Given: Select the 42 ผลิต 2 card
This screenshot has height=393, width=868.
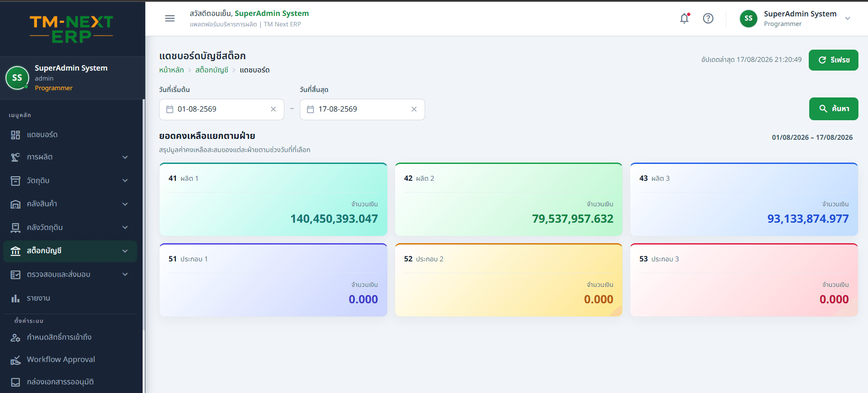Looking at the screenshot, I should coord(508,199).
